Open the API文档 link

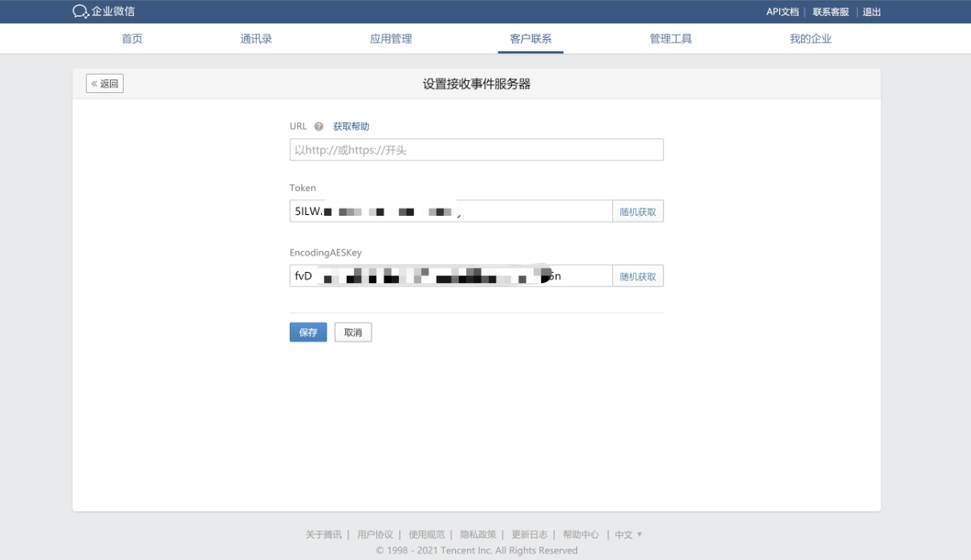tap(782, 12)
